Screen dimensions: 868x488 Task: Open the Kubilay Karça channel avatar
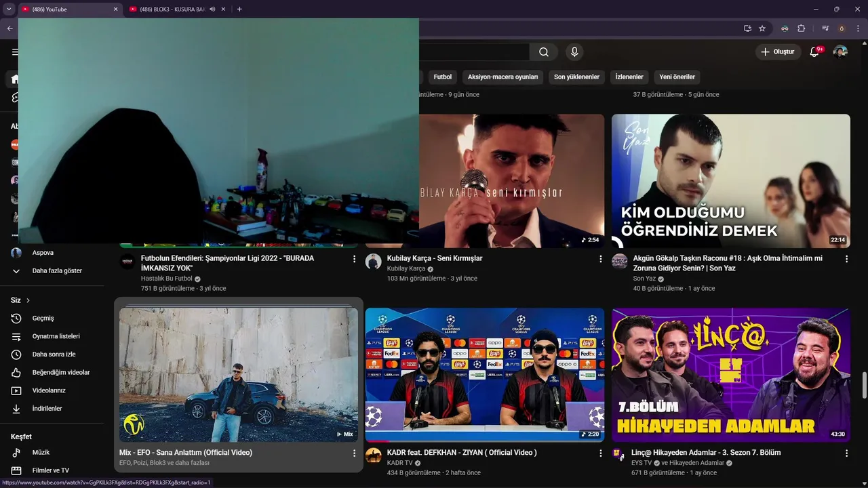click(x=374, y=262)
